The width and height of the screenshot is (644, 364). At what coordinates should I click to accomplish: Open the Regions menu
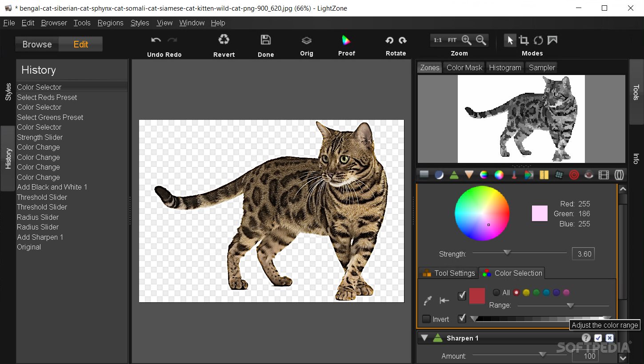coord(110,23)
